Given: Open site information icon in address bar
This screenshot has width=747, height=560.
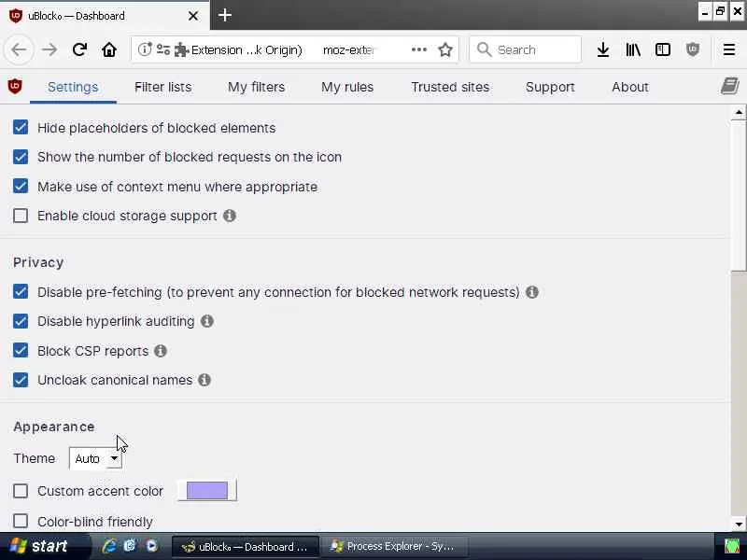Looking at the screenshot, I should [145, 49].
